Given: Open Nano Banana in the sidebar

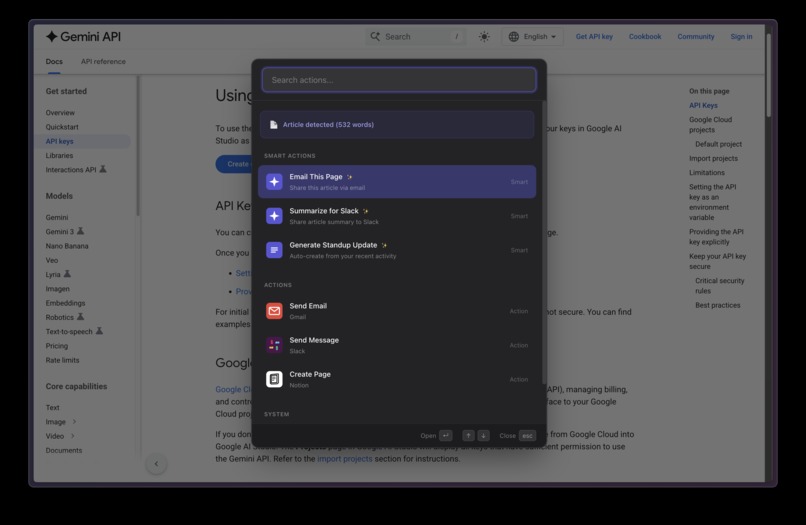Looking at the screenshot, I should click(67, 246).
